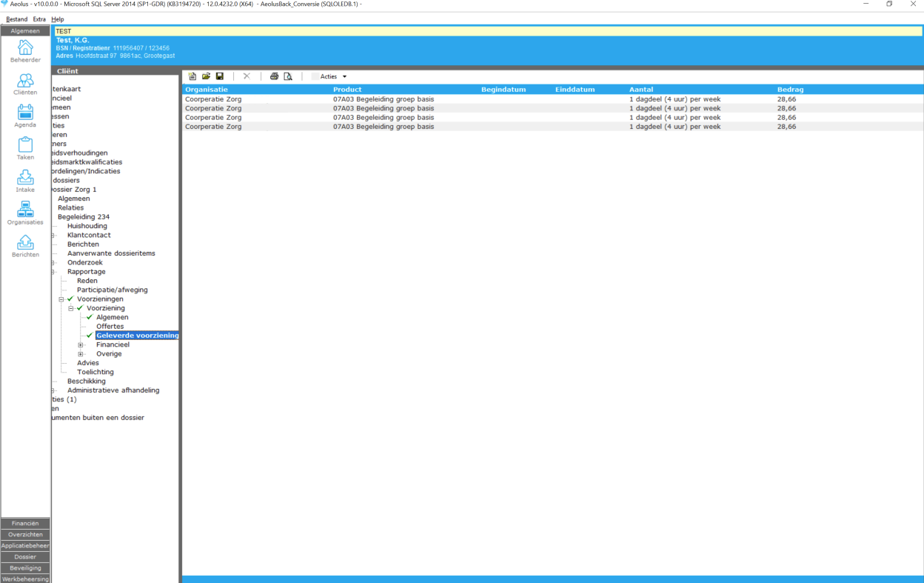Click the delete X toolbar icon

click(x=247, y=76)
